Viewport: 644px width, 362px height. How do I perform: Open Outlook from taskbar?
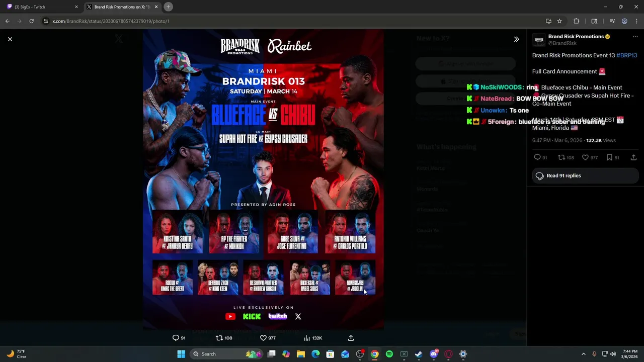[345, 354]
